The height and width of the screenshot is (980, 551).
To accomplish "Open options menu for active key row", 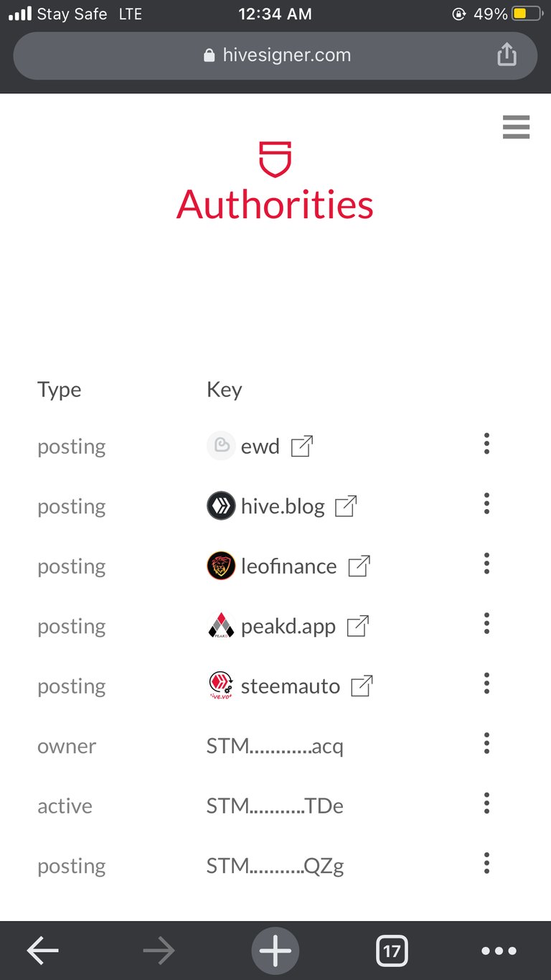I will point(486,803).
